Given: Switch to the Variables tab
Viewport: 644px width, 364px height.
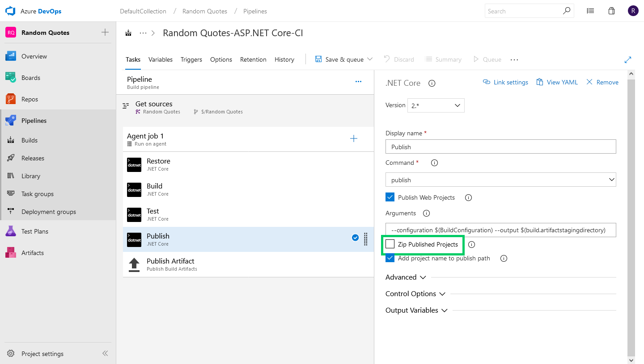Looking at the screenshot, I should click(x=161, y=59).
